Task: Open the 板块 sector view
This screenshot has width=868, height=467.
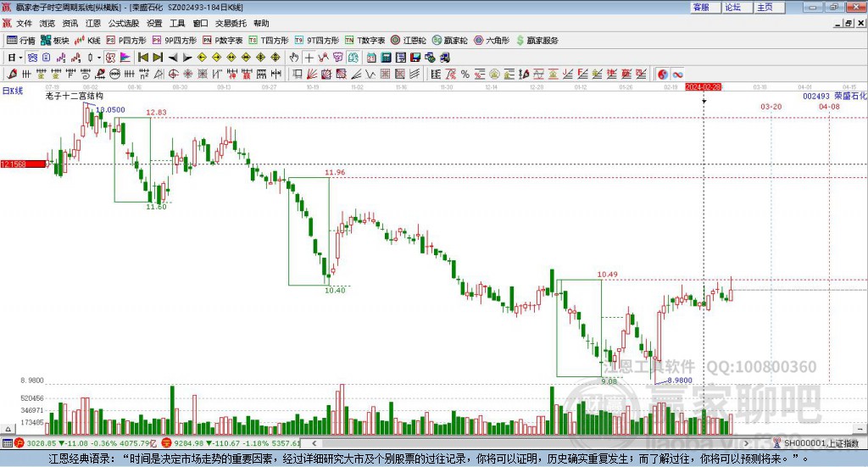Action: [x=55, y=41]
